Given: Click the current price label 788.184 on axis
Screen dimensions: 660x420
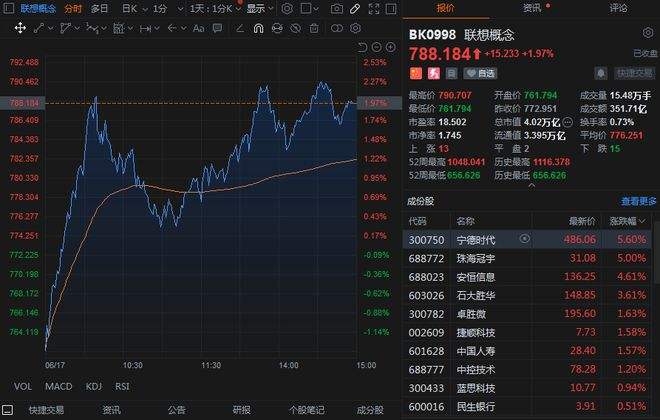Looking at the screenshot, I should coord(23,103).
